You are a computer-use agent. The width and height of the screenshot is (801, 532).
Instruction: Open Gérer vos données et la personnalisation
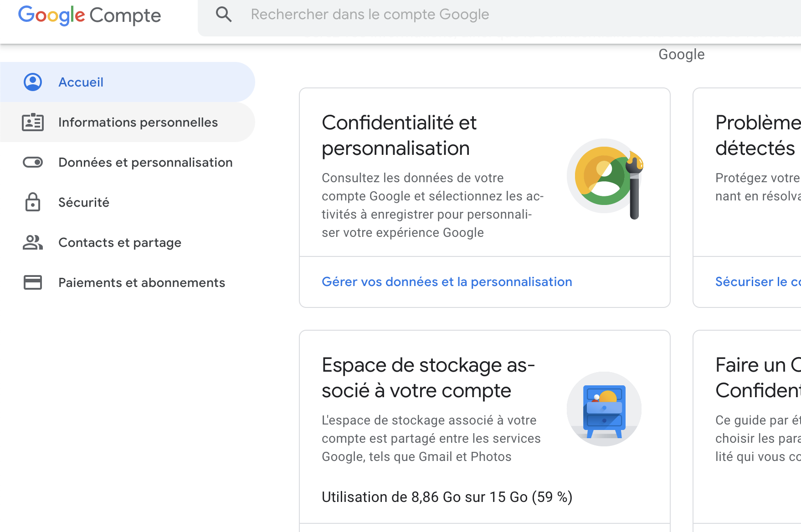pyautogui.click(x=447, y=281)
